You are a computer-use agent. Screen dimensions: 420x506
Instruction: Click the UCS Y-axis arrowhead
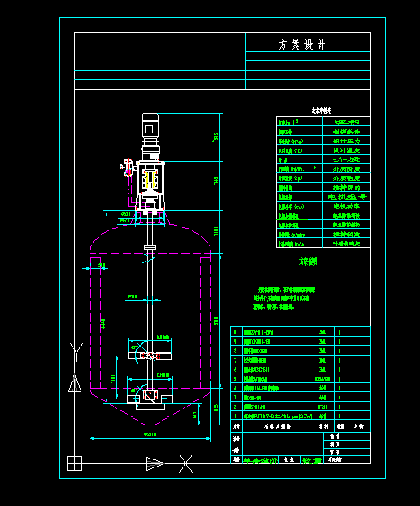tap(75, 383)
